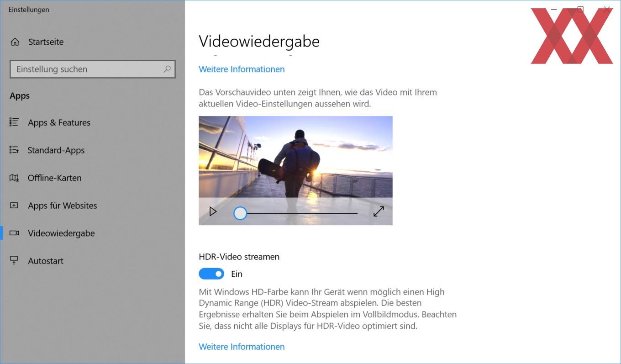The image size is (621, 364).
Task: Click the Apps für Websites icon
Action: tap(14, 206)
